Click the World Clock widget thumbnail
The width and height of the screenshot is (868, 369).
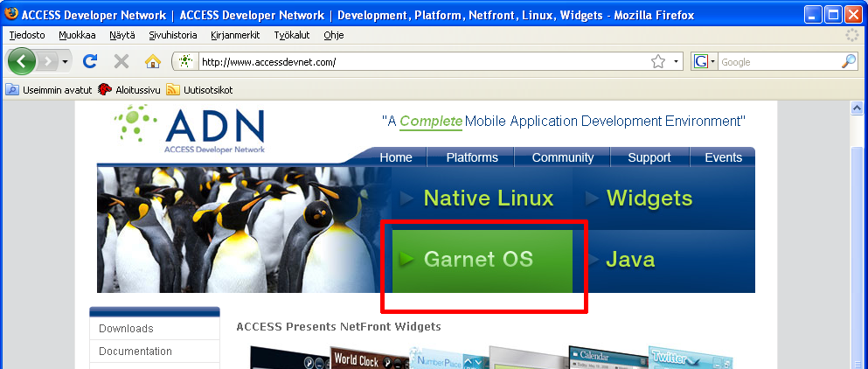pyautogui.click(x=370, y=359)
